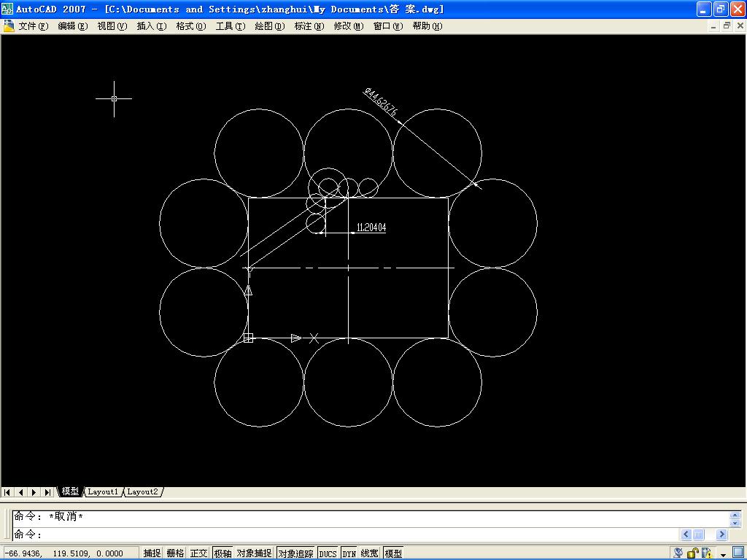Go to next layout tab arrow

[x=34, y=492]
